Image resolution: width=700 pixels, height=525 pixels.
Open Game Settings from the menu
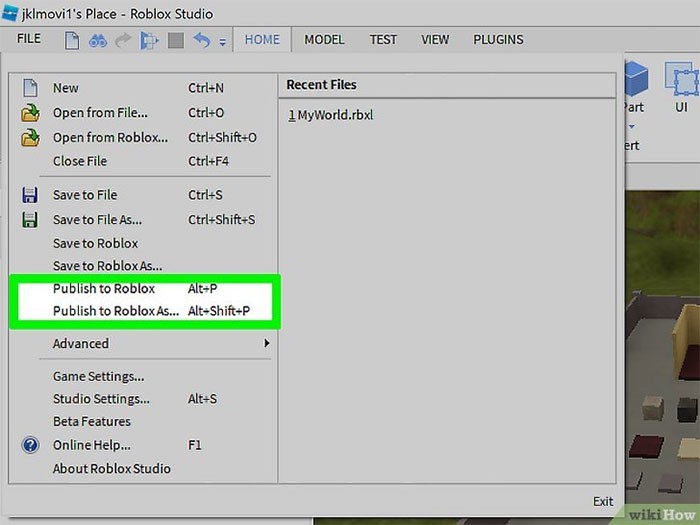[x=98, y=377]
